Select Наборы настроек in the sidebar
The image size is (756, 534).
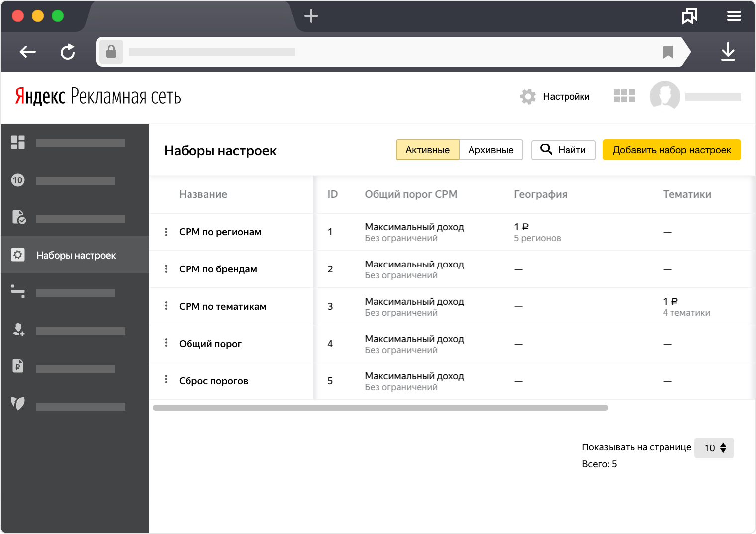[75, 255]
